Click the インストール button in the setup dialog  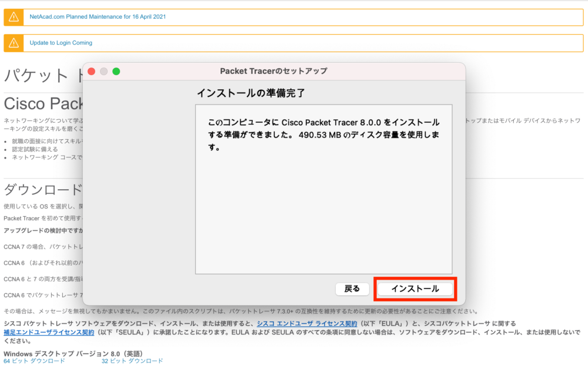click(x=415, y=289)
